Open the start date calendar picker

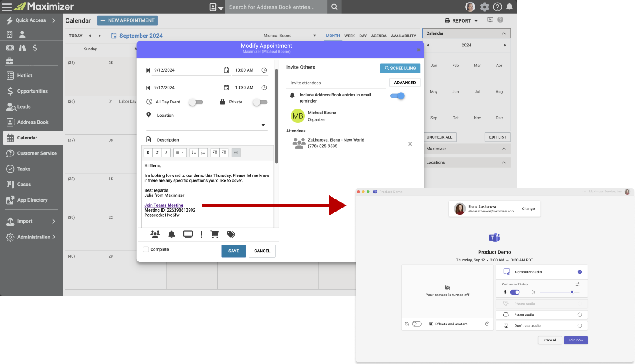226,70
